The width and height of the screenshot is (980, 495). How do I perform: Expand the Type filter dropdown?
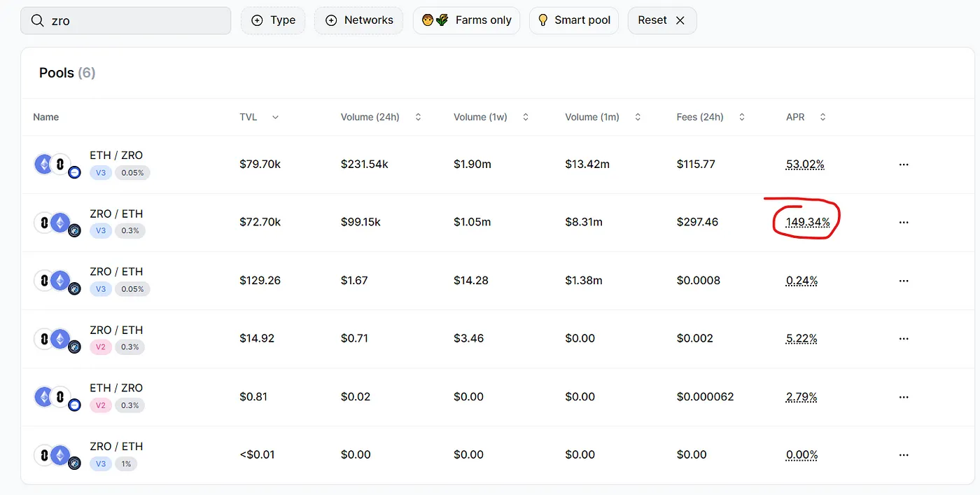(x=273, y=20)
